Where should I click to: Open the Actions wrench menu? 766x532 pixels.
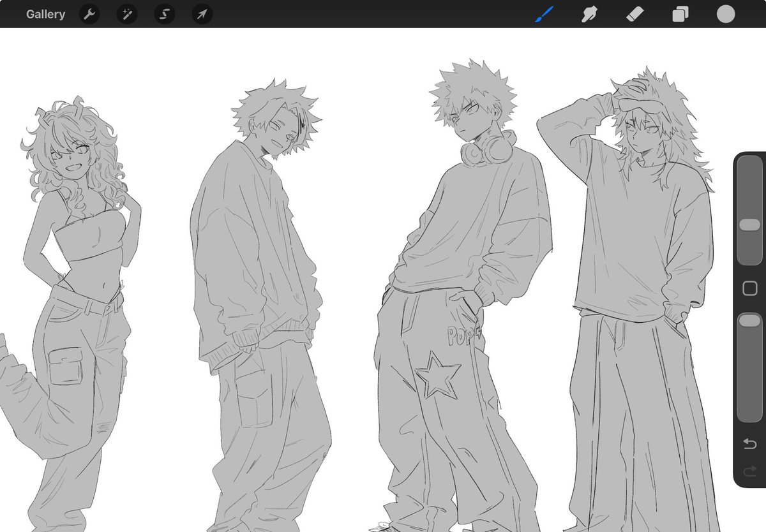coord(89,14)
